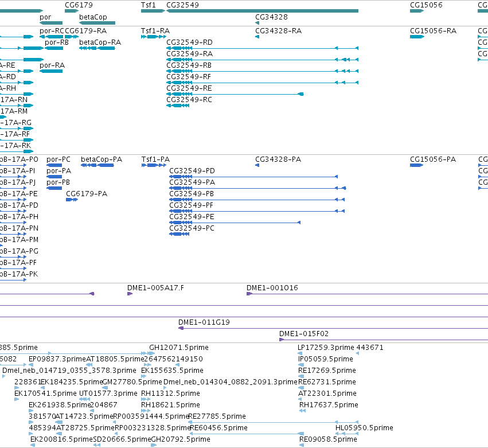Select the teal gene bar under betaCop label

(x=97, y=23)
